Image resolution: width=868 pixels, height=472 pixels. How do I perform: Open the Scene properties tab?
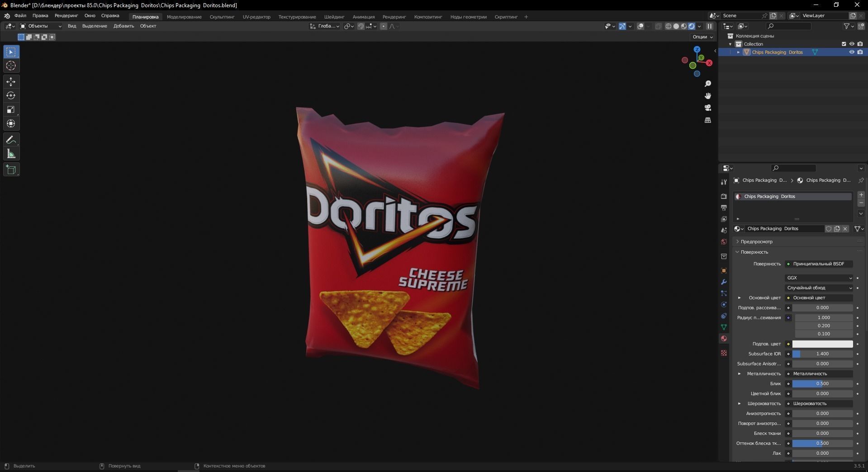pos(724,230)
